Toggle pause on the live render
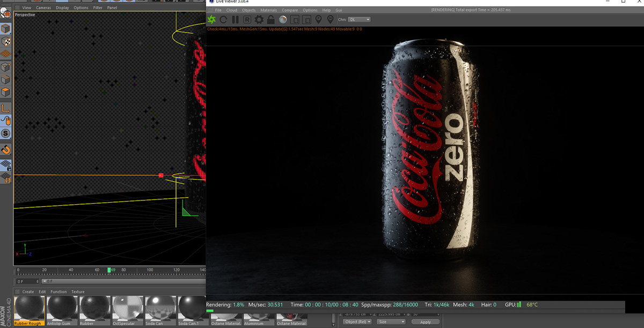644x328 pixels. point(235,19)
